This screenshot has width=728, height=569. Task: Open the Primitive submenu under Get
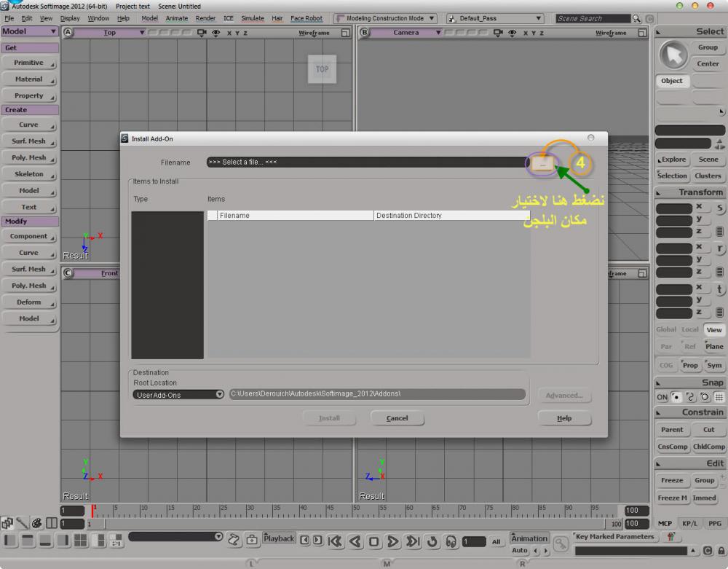(29, 63)
